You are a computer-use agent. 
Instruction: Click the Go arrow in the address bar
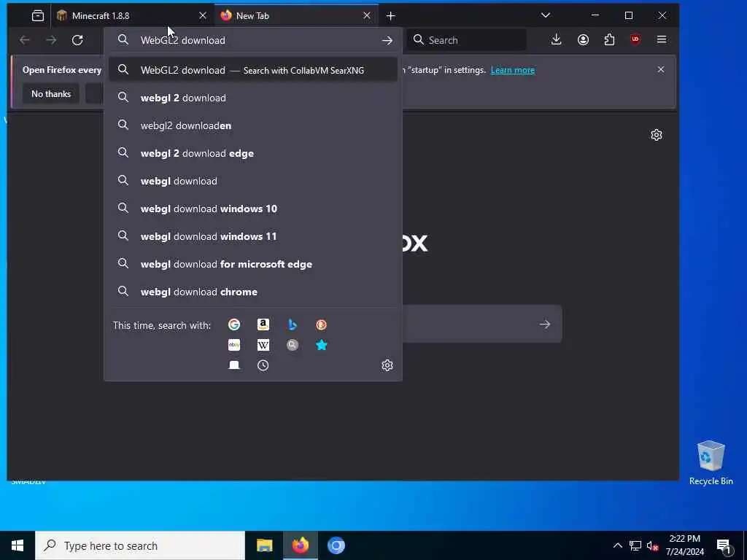[x=387, y=41]
